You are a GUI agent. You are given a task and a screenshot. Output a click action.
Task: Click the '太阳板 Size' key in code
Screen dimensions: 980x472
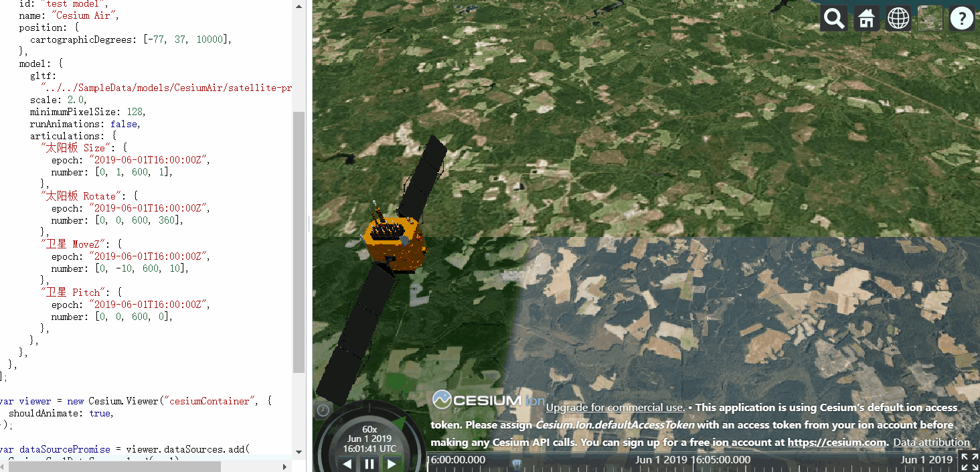75,148
